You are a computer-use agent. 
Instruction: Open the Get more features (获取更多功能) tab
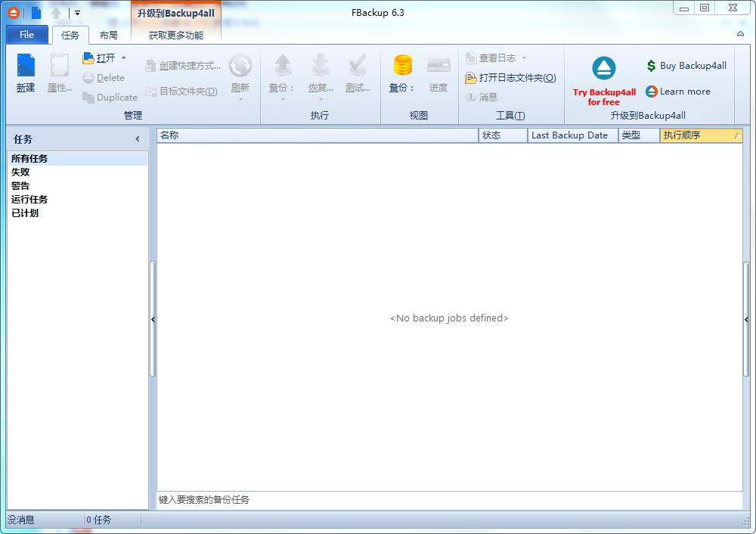point(176,36)
